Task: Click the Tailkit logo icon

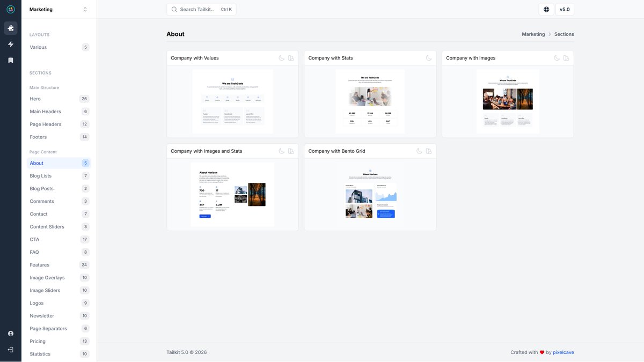Action: coord(11,9)
